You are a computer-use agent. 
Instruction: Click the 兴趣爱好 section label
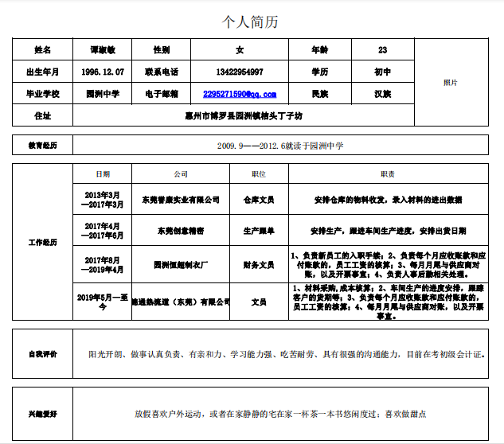click(43, 414)
